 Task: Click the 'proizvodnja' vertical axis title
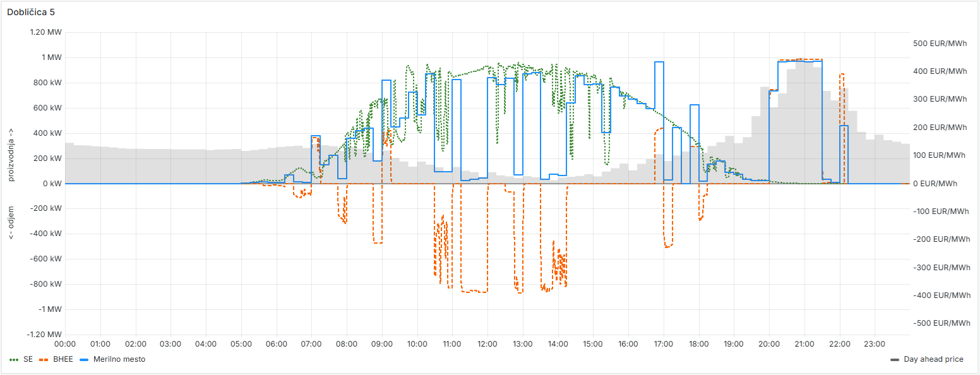click(x=11, y=154)
